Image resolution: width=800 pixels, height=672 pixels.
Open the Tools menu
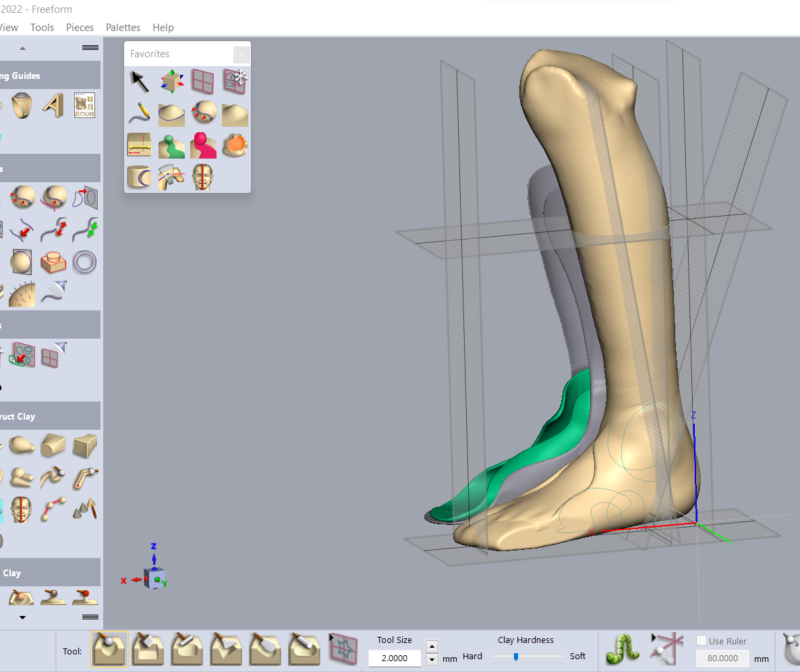pyautogui.click(x=42, y=27)
